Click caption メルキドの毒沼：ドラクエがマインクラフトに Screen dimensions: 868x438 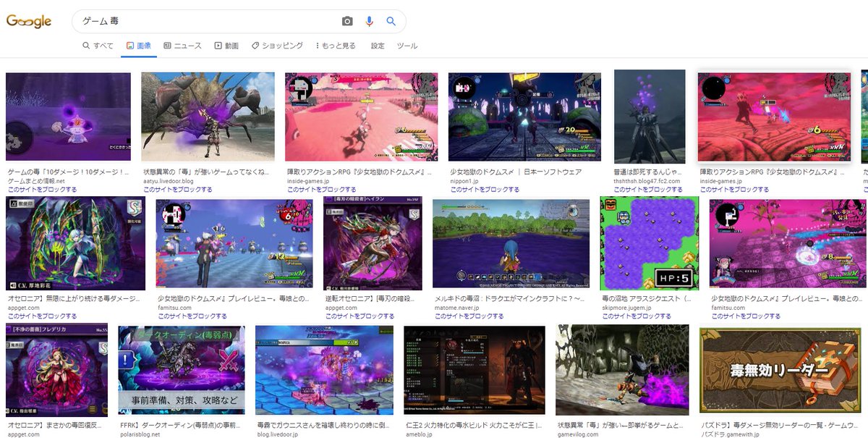[x=511, y=299]
